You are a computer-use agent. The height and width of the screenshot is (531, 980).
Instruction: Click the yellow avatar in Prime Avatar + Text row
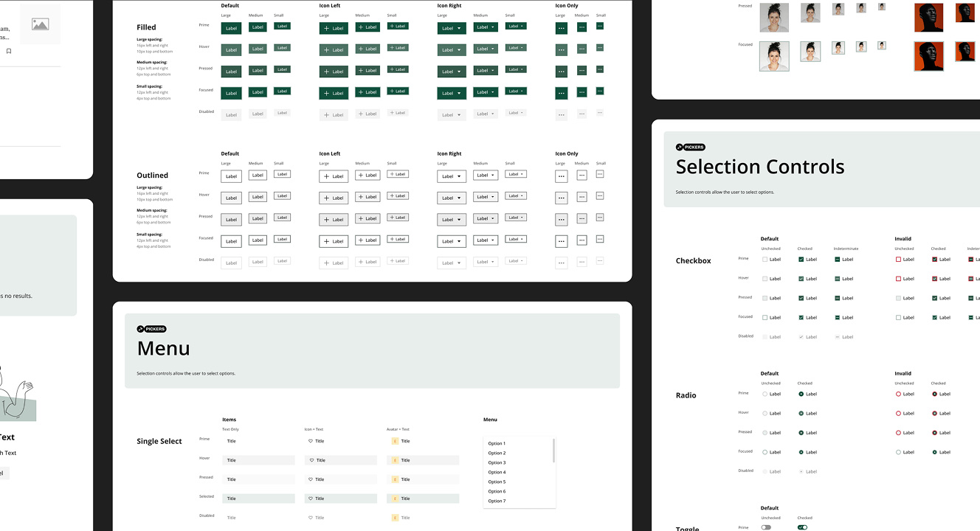coord(395,441)
